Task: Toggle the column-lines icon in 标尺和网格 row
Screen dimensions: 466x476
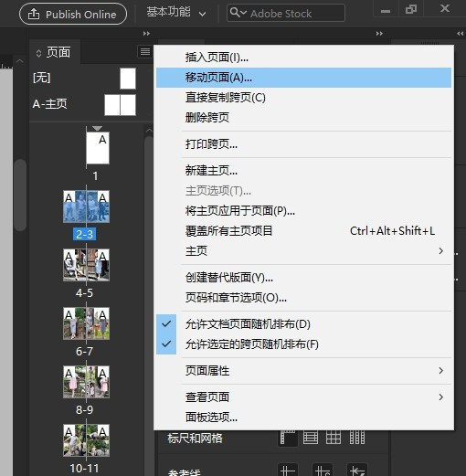Action: (x=357, y=438)
